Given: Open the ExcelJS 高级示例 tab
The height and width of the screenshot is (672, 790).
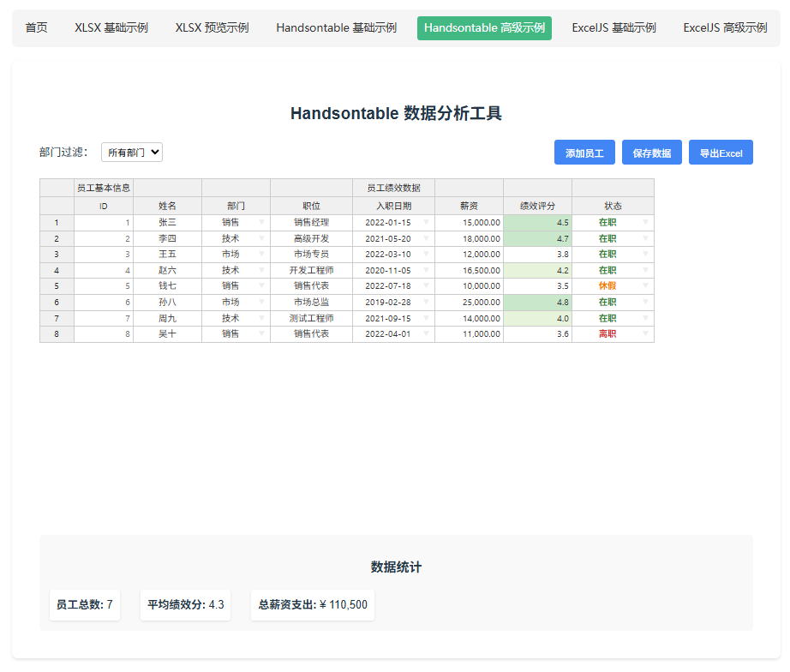Looking at the screenshot, I should (724, 27).
